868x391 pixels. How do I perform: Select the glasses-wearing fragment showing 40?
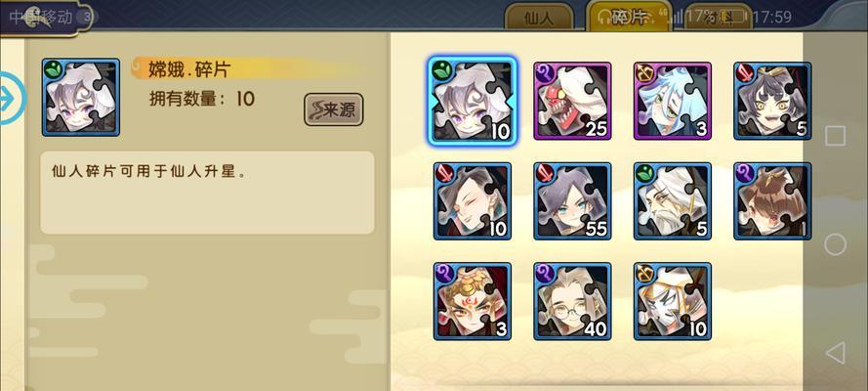point(572,301)
